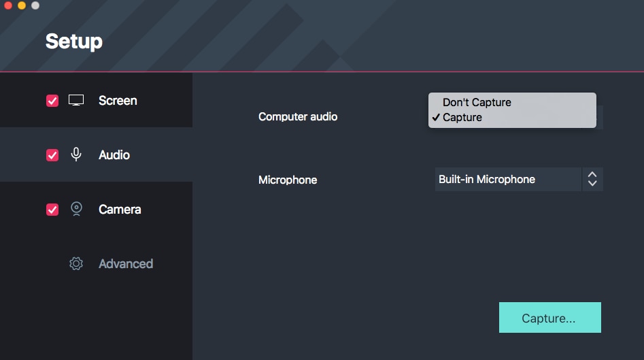
Task: Select the Audio section label
Action: click(x=114, y=155)
